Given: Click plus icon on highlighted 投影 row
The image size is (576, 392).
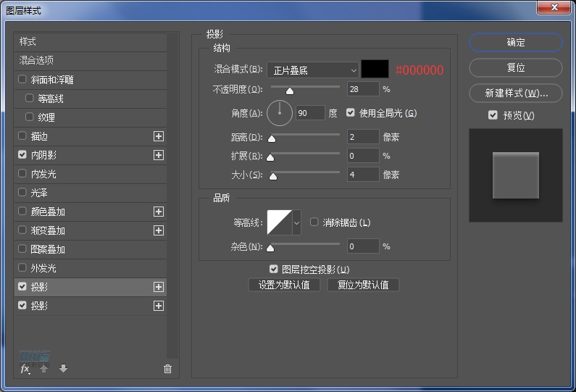Looking at the screenshot, I should pyautogui.click(x=159, y=287).
